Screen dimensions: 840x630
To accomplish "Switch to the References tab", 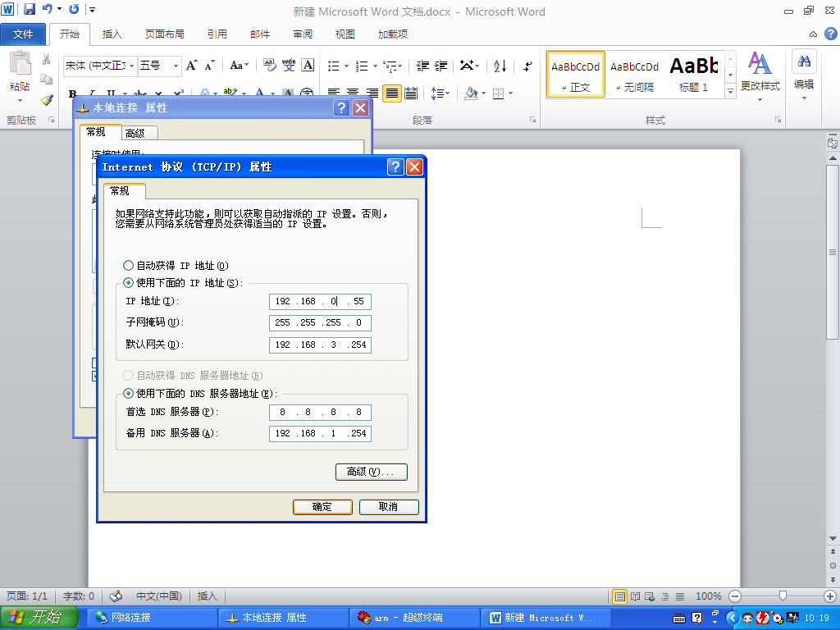I will point(217,34).
